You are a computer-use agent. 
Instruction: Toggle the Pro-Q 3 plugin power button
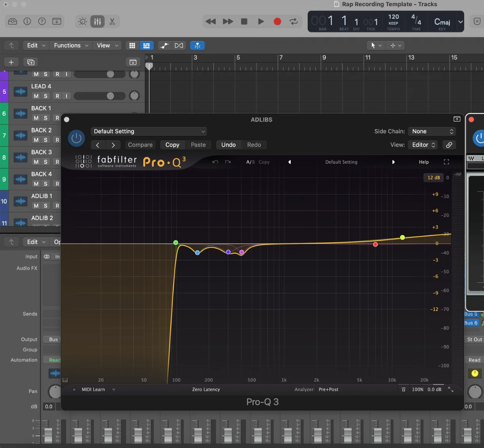[x=76, y=138]
